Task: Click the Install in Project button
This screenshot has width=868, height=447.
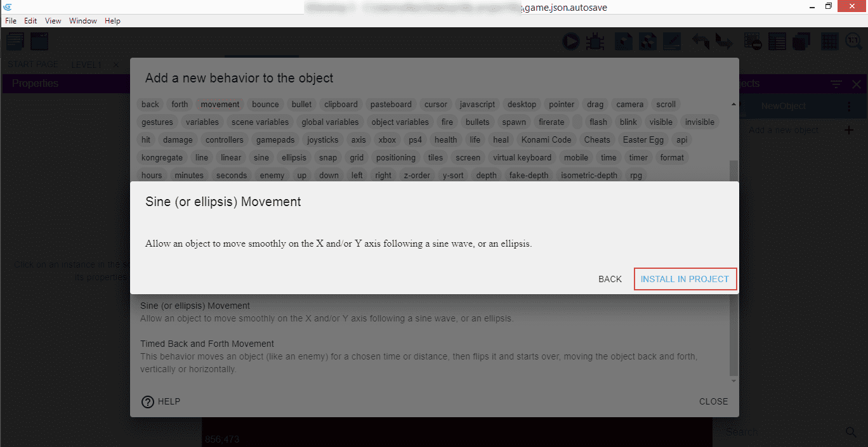Action: (x=685, y=279)
